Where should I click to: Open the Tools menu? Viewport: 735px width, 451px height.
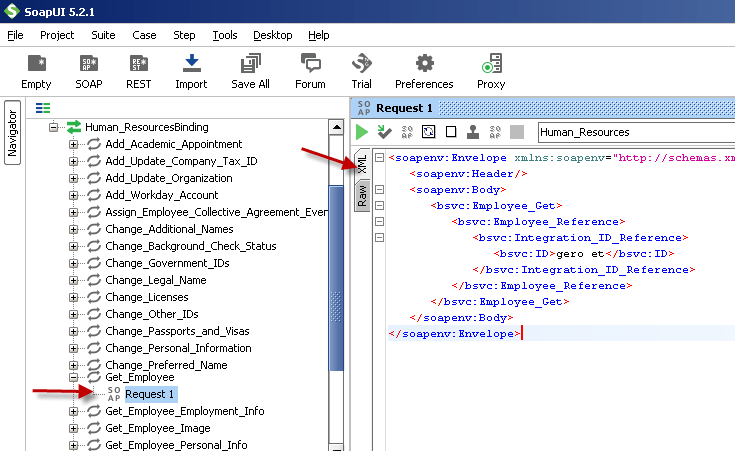(x=225, y=35)
